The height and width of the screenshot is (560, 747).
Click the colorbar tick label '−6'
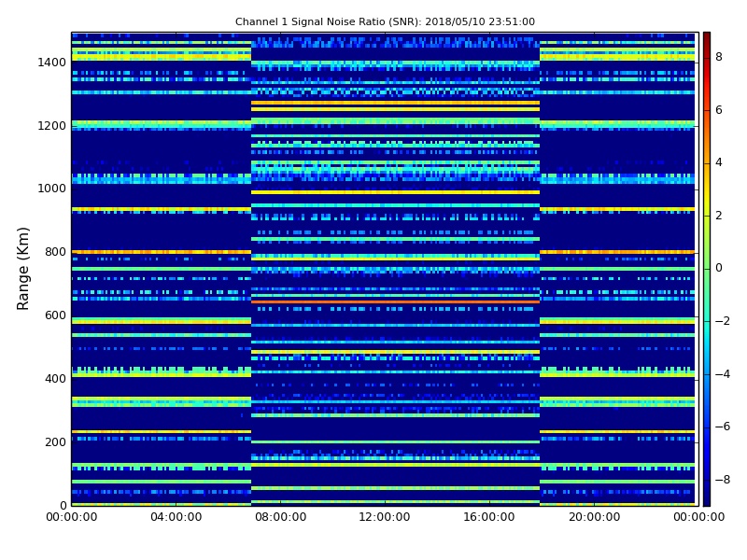click(x=723, y=427)
